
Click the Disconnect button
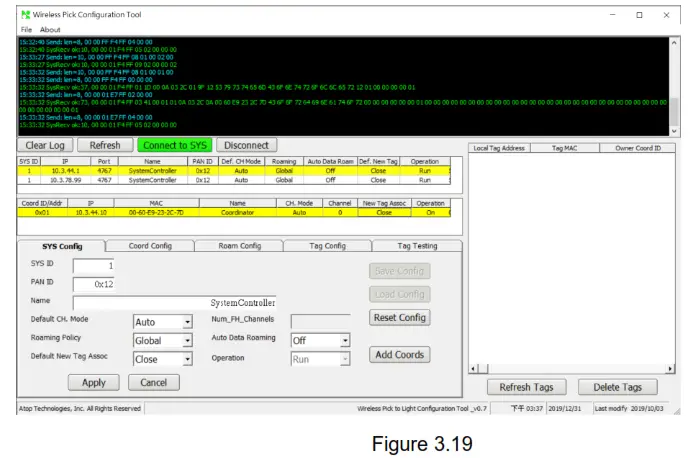(247, 145)
